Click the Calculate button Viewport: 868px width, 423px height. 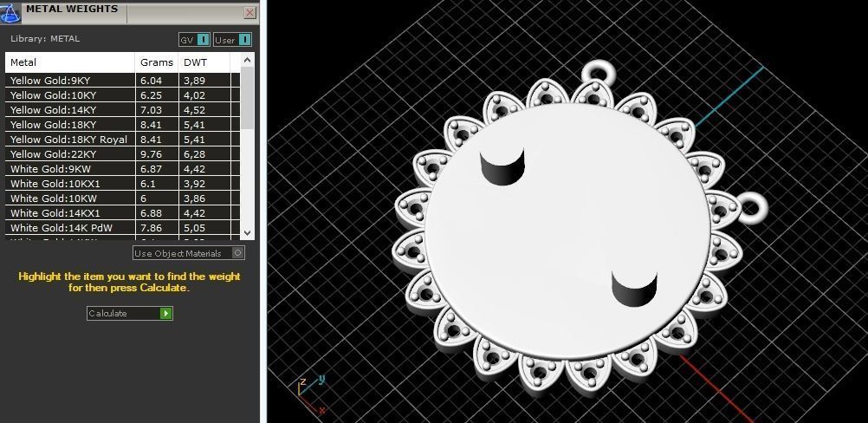pyautogui.click(x=130, y=314)
